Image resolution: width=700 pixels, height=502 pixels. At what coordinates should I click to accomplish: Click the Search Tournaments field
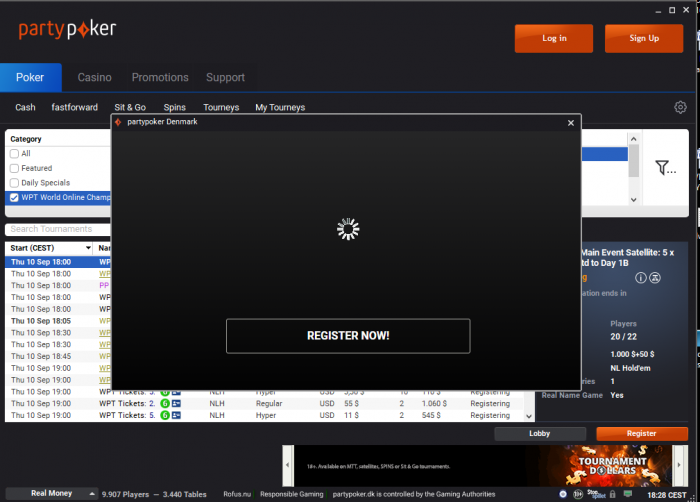click(58, 229)
